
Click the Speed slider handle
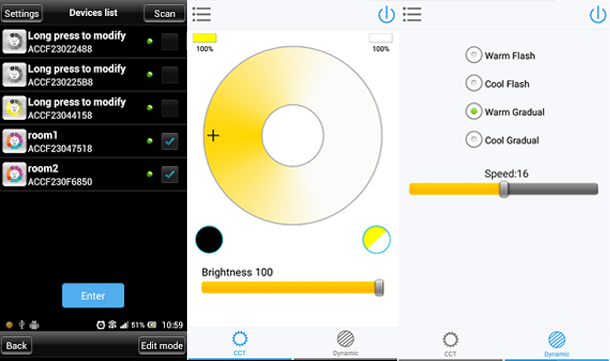pos(504,189)
